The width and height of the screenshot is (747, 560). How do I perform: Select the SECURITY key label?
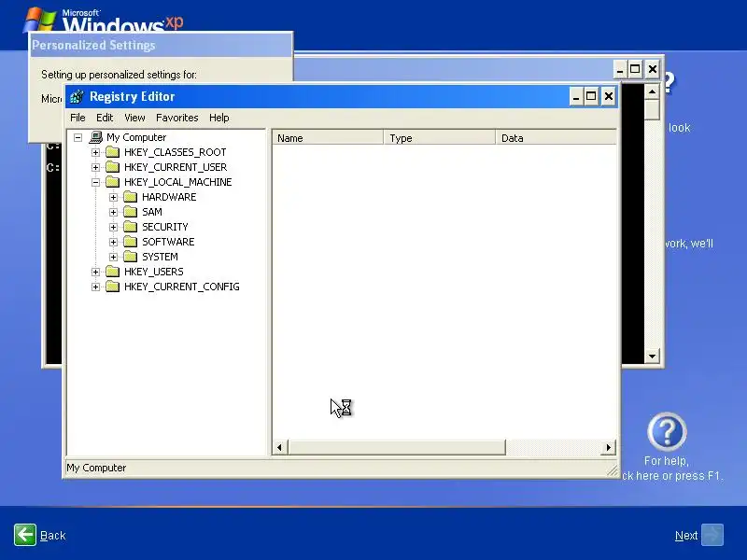[x=165, y=227]
